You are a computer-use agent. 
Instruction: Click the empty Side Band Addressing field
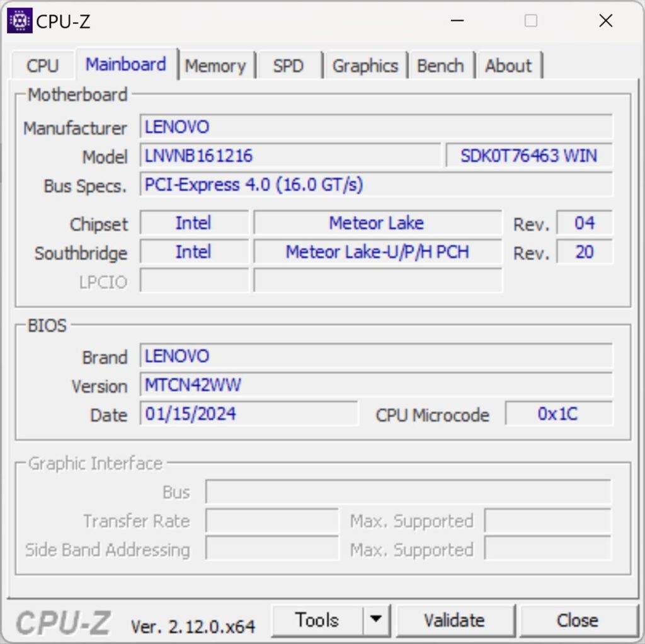tap(272, 549)
